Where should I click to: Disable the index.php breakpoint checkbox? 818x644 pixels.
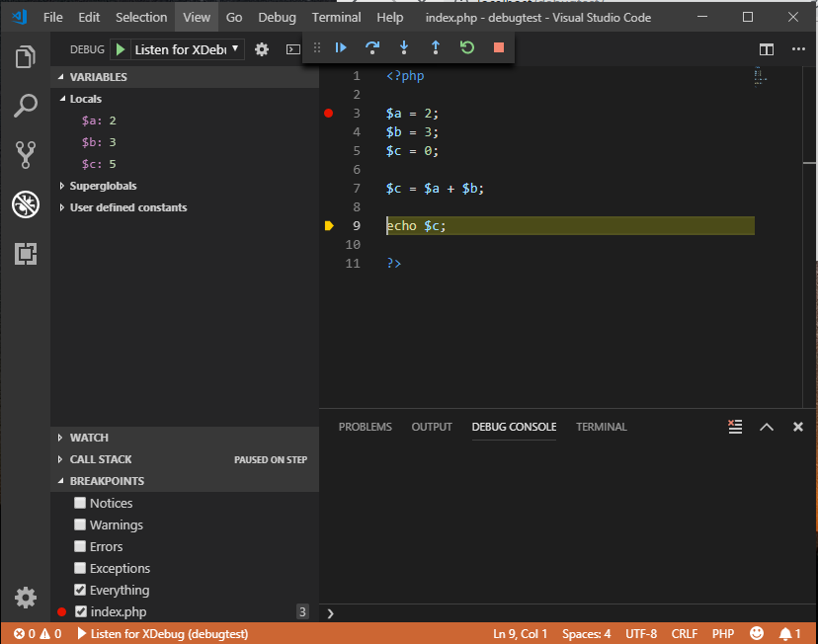[x=81, y=611]
